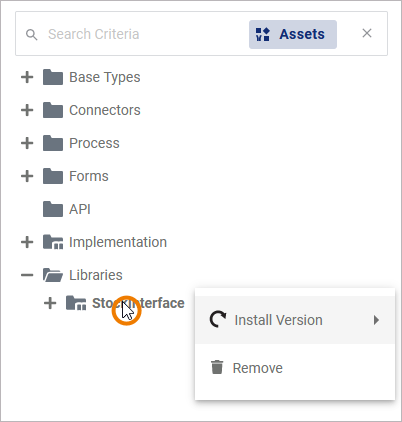This screenshot has height=422, width=402.
Task: Click the Remove trash can icon
Action: click(217, 367)
